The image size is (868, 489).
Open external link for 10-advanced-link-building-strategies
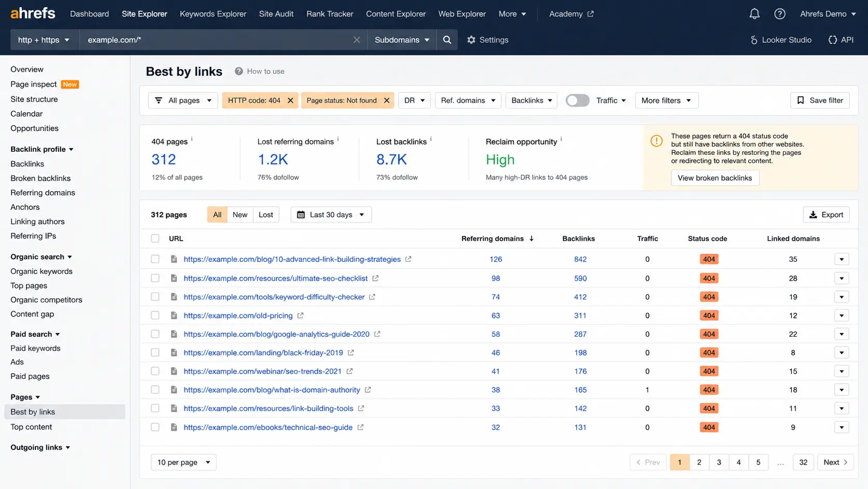pyautogui.click(x=408, y=259)
